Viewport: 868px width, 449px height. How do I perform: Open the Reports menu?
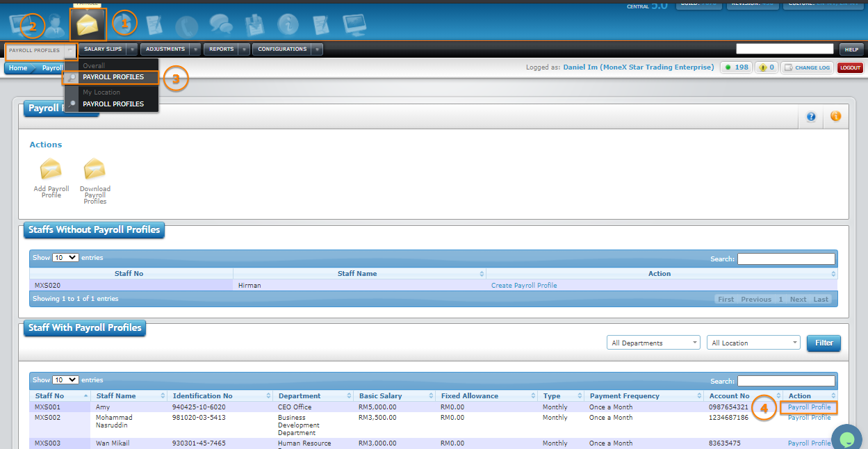point(221,49)
